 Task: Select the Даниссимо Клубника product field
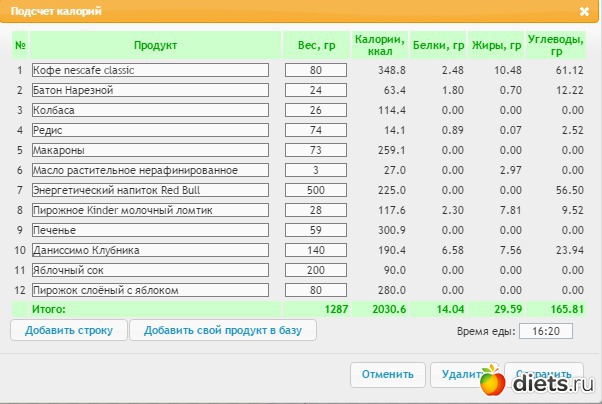[x=150, y=250]
